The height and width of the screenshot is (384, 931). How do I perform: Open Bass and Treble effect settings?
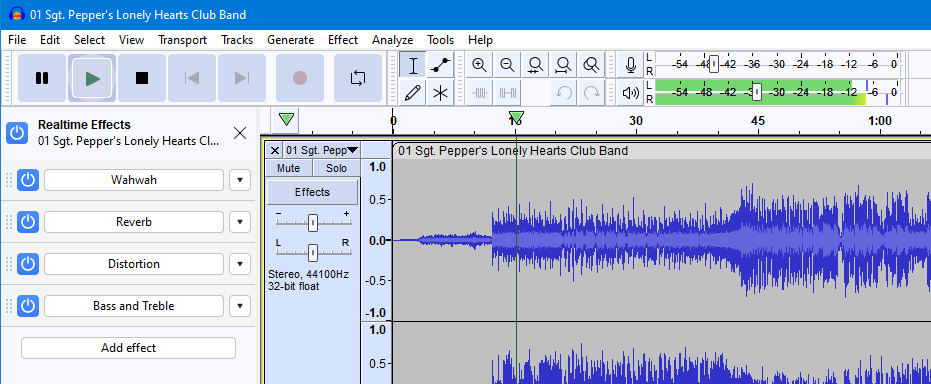pyautogui.click(x=134, y=306)
